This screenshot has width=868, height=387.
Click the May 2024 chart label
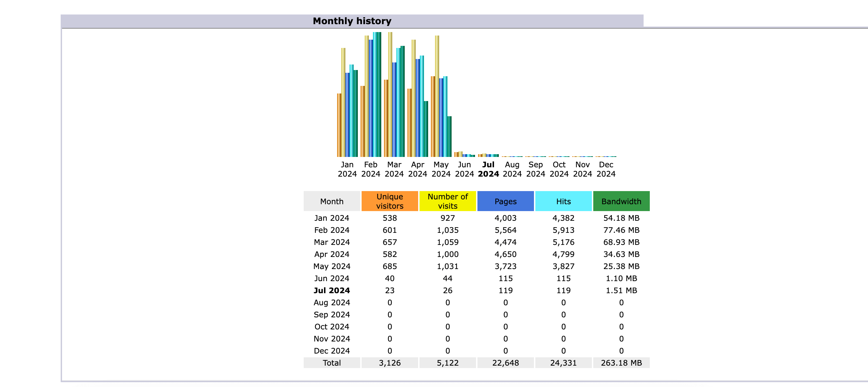[441, 169]
